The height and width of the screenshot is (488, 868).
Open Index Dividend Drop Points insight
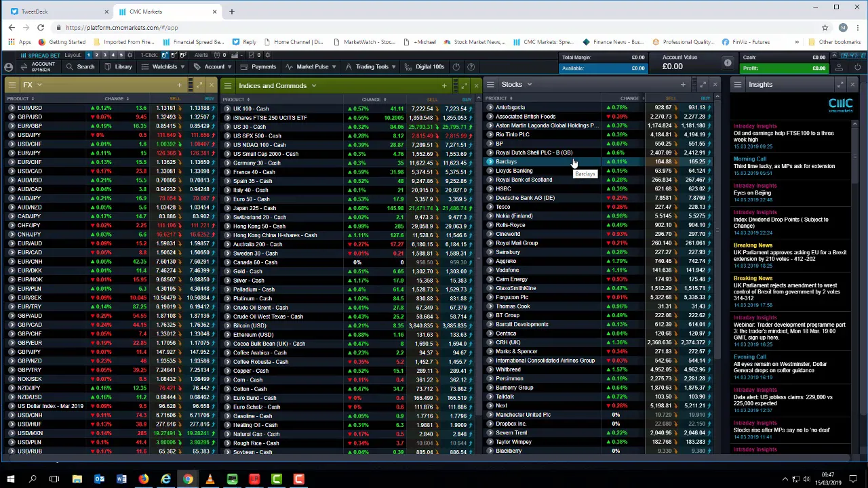(x=781, y=222)
